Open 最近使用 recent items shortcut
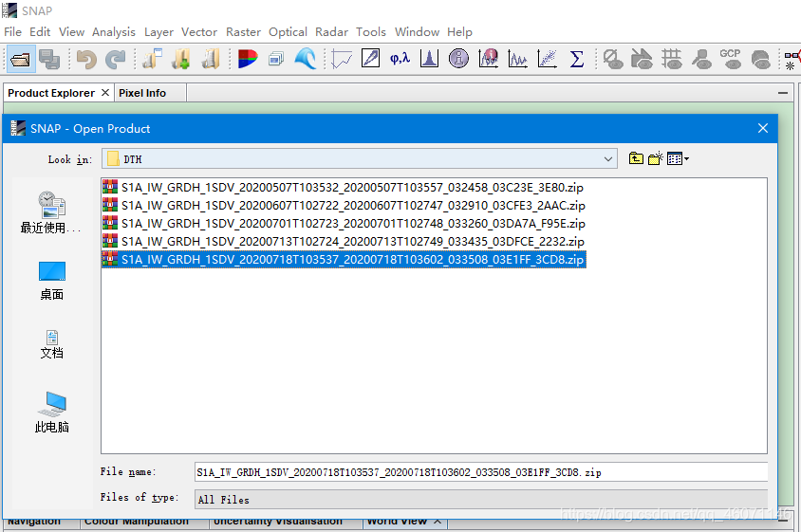 pos(51,212)
